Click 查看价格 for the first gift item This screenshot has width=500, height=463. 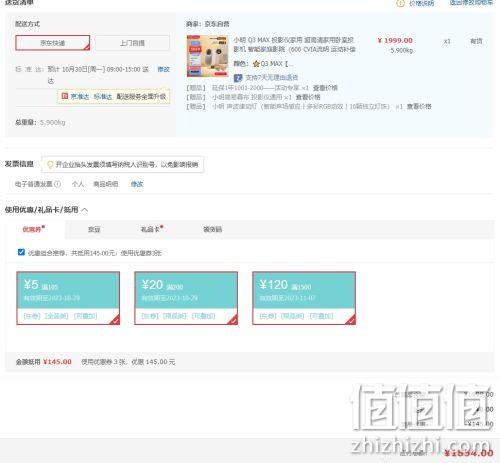click(325, 88)
